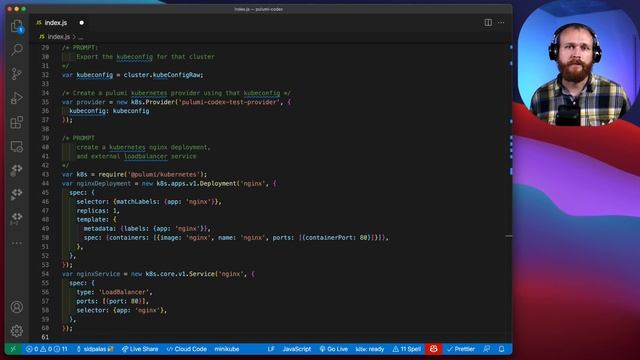
Task: Close the unsaved index.js tab dot
Action: pyautogui.click(x=82, y=23)
